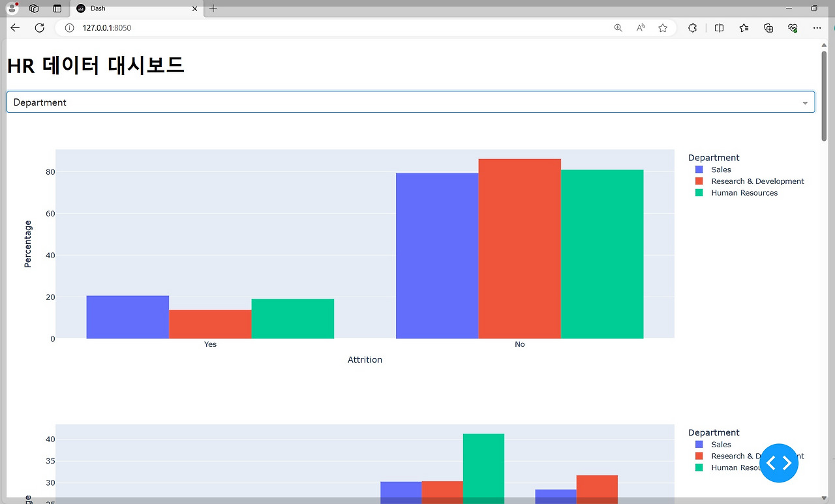Click the blue Sales swatch in upper legend

(x=699, y=170)
